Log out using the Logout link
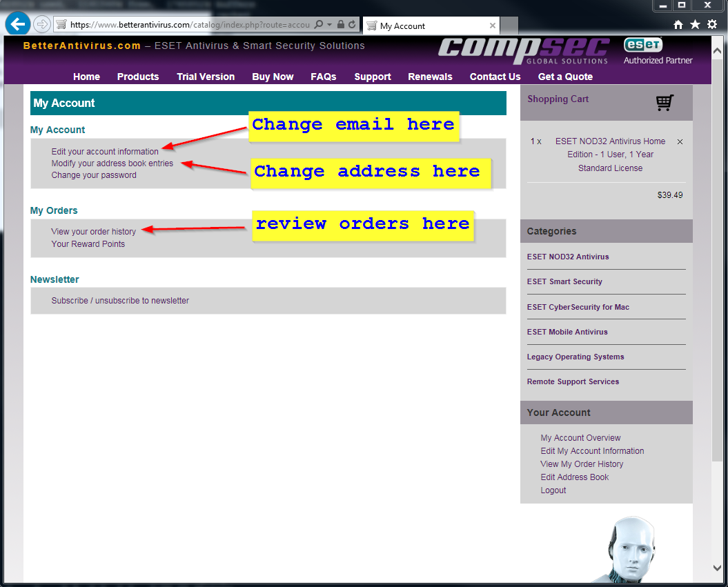This screenshot has height=587, width=728. click(553, 490)
